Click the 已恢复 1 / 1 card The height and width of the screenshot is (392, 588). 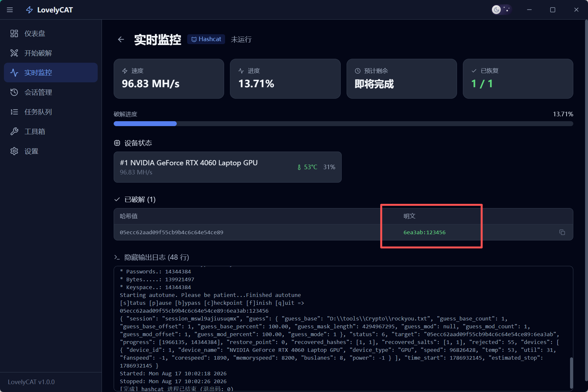[x=518, y=79]
